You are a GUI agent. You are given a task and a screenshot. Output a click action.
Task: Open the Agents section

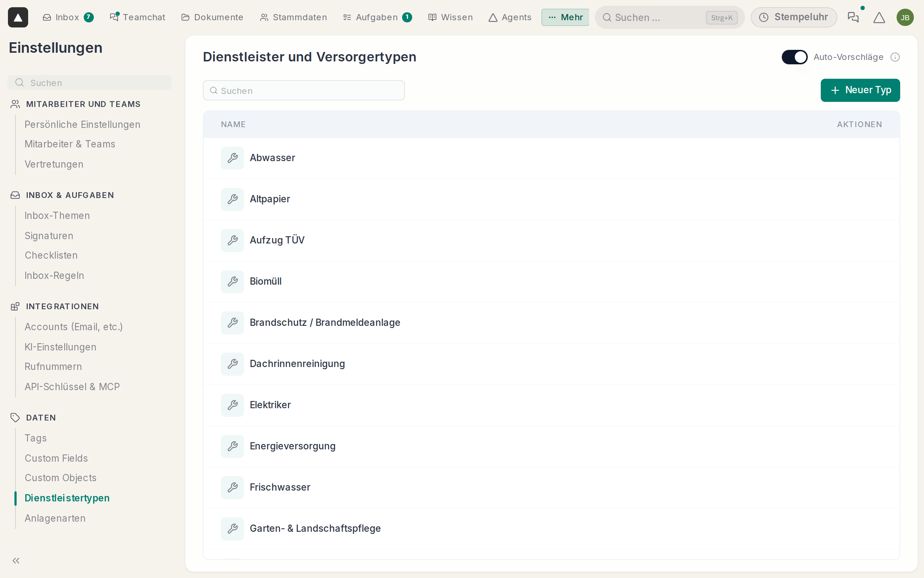pyautogui.click(x=510, y=17)
